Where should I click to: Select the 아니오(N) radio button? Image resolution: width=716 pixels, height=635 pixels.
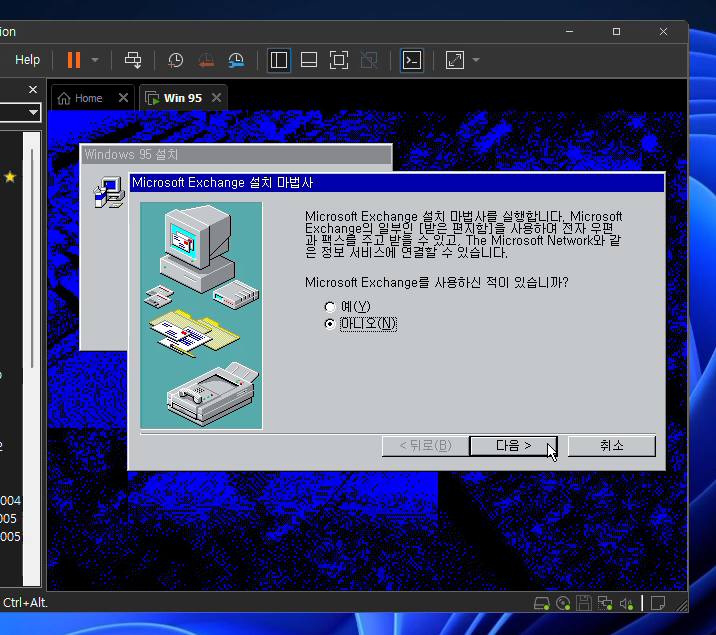click(330, 324)
